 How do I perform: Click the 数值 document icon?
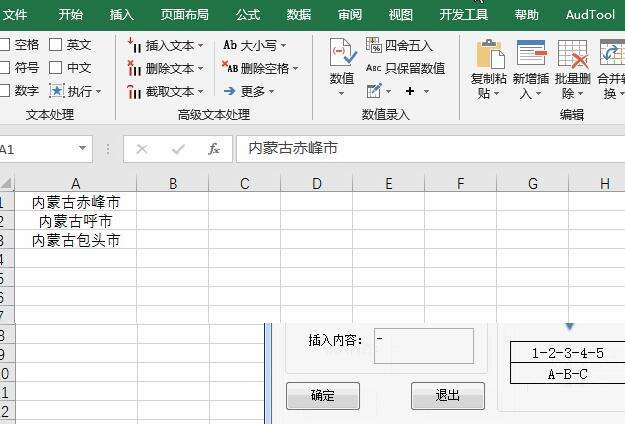[342, 52]
